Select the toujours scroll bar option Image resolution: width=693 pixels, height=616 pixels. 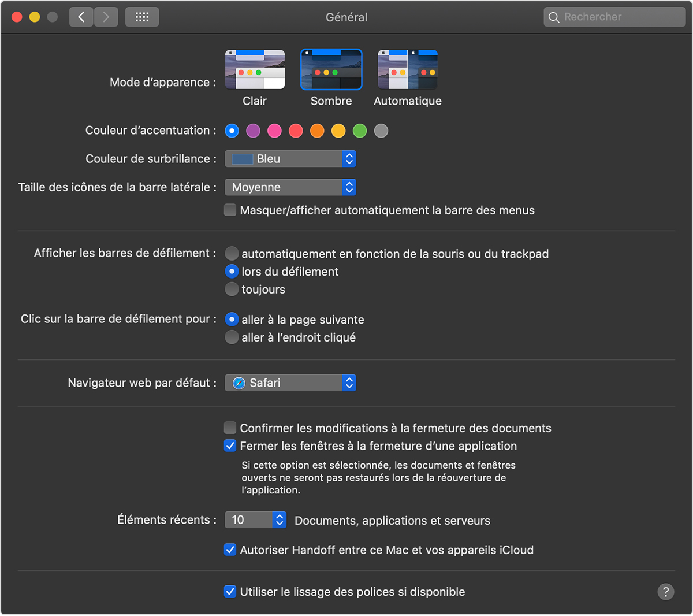232,290
